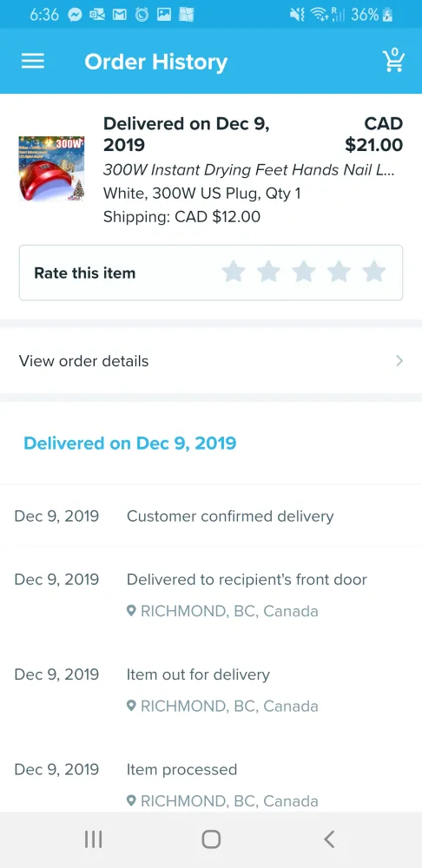The height and width of the screenshot is (868, 422).
Task: Open the shopping cart
Action: tap(393, 61)
